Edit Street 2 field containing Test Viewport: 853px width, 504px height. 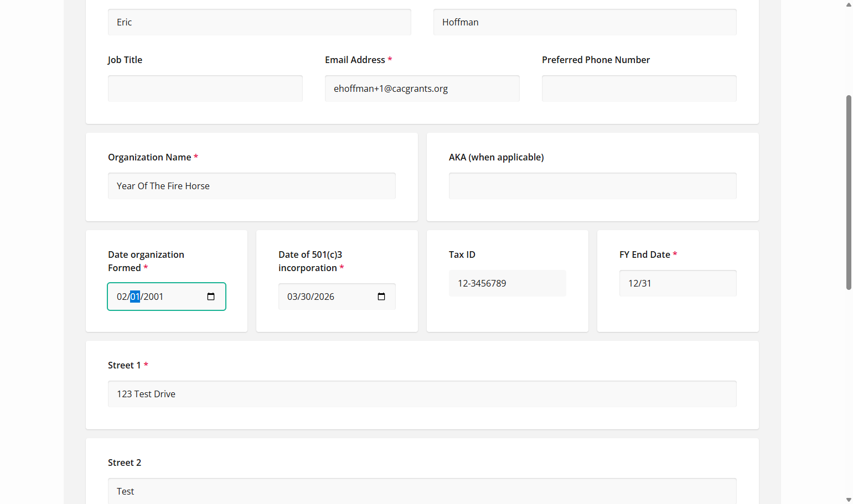click(422, 491)
